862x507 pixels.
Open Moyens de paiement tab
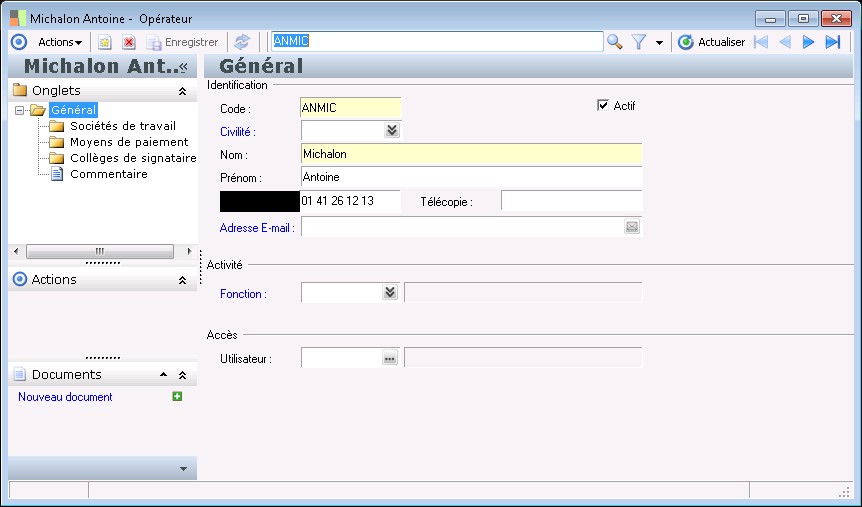(x=129, y=142)
